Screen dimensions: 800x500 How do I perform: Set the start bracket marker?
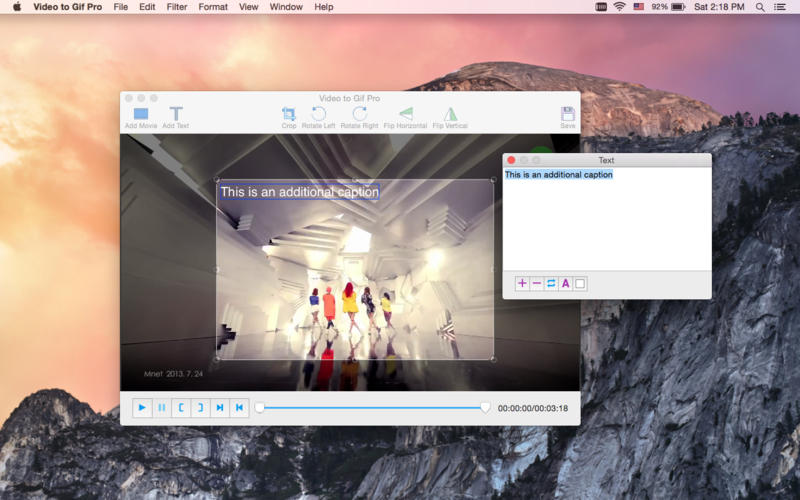[181, 408]
